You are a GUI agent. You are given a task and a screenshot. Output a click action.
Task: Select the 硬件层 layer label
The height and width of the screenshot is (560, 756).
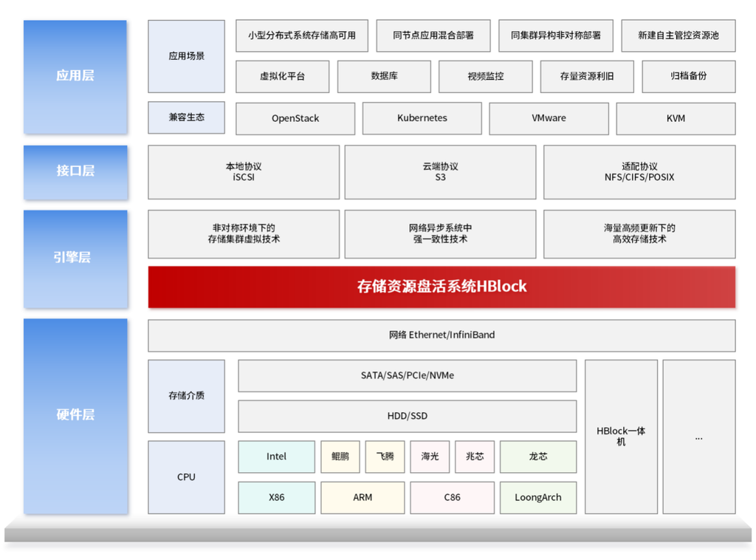[75, 415]
